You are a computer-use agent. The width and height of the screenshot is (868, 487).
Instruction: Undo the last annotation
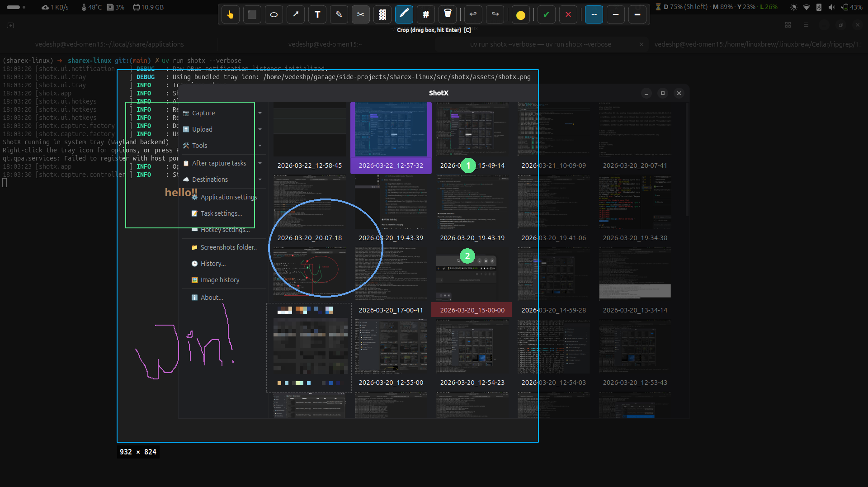click(x=473, y=14)
